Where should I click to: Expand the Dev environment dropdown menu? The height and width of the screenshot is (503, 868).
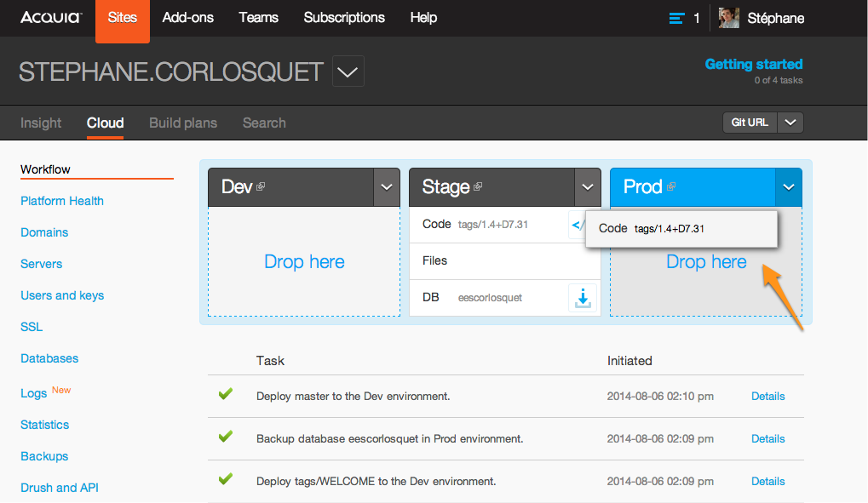(x=387, y=187)
